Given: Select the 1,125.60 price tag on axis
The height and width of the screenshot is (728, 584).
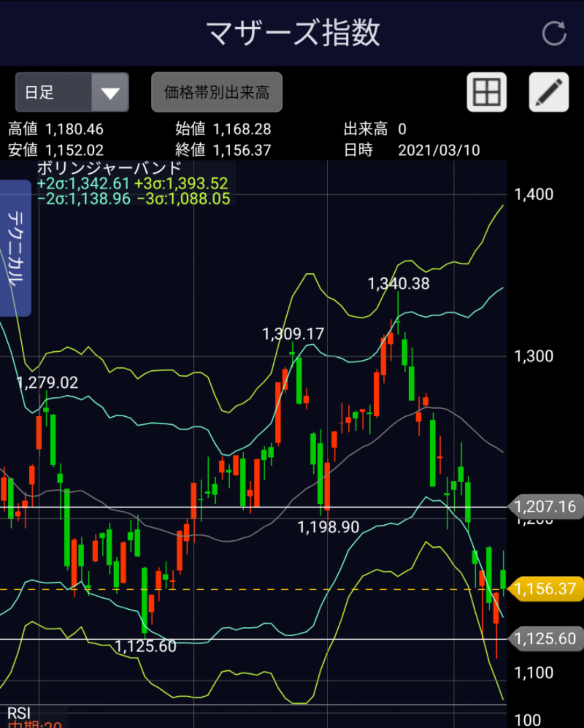Looking at the screenshot, I should pos(545,639).
